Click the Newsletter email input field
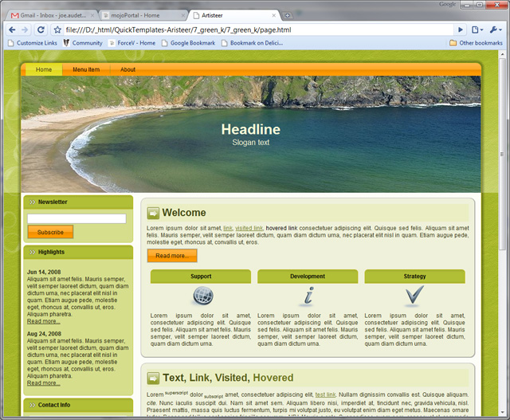Image resolution: width=510 pixels, height=420 pixels. click(76, 218)
